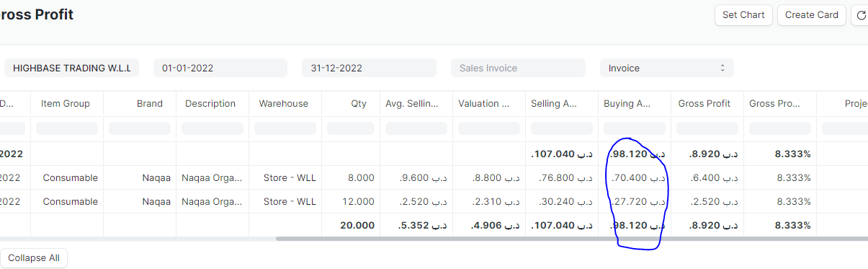Click the Warehouse column header
The height and width of the screenshot is (269, 868).
(284, 104)
